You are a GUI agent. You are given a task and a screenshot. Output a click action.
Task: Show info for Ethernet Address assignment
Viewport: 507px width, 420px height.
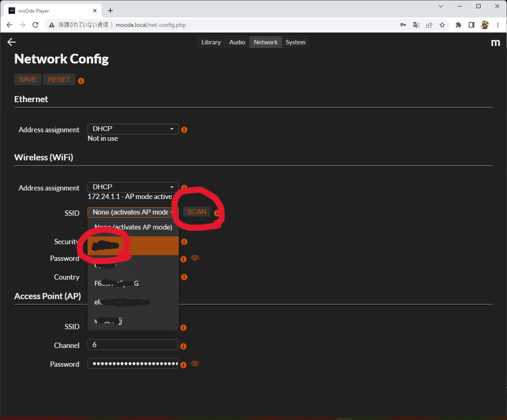pyautogui.click(x=184, y=130)
